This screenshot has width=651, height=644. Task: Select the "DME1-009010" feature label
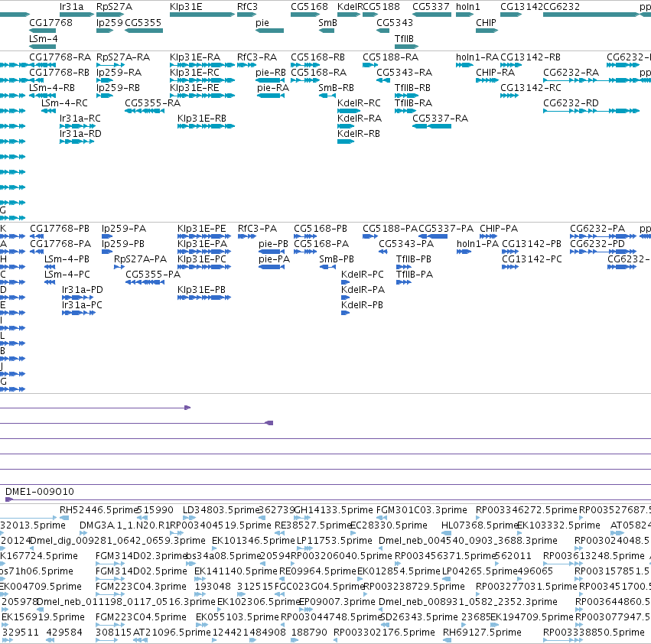coord(40,492)
